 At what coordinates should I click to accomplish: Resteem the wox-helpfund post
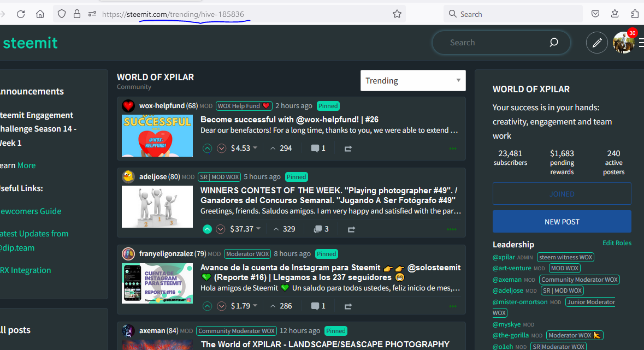coord(348,149)
